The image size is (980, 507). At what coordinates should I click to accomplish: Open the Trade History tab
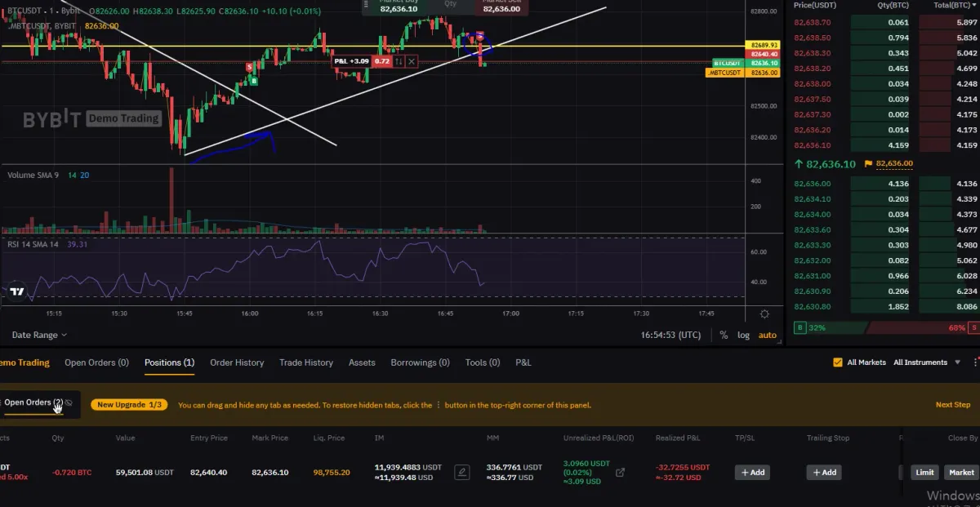[x=306, y=362]
